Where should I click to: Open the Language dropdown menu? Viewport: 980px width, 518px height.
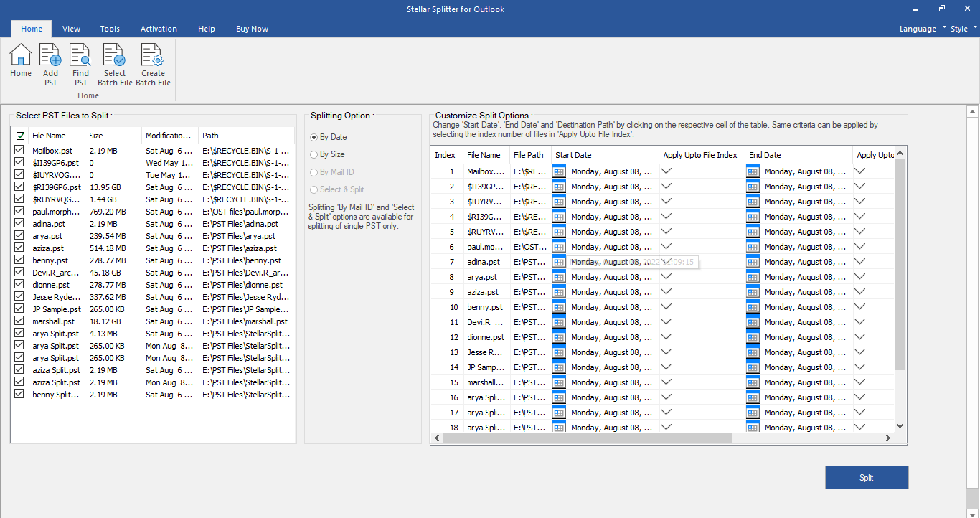coord(923,29)
